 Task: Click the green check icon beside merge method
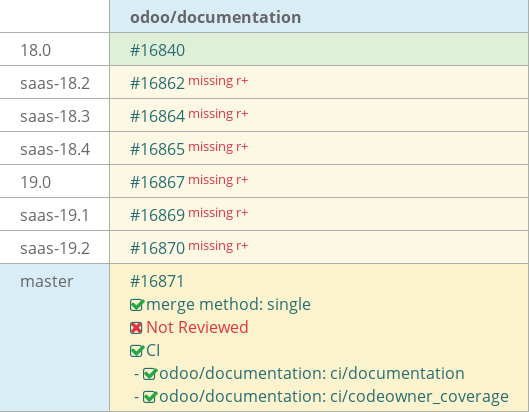point(137,305)
